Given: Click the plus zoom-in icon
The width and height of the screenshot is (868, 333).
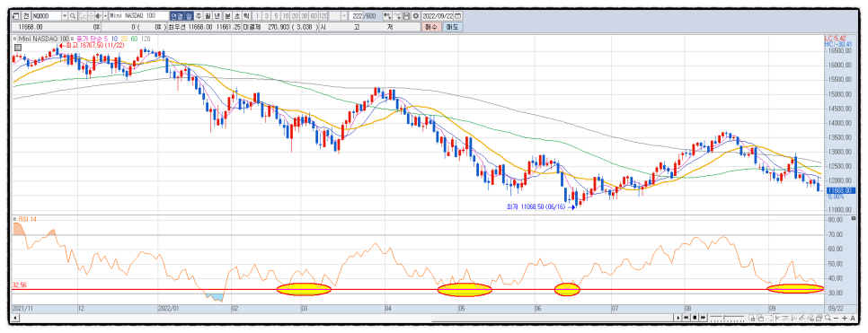Looking at the screenshot, I should [x=845, y=318].
